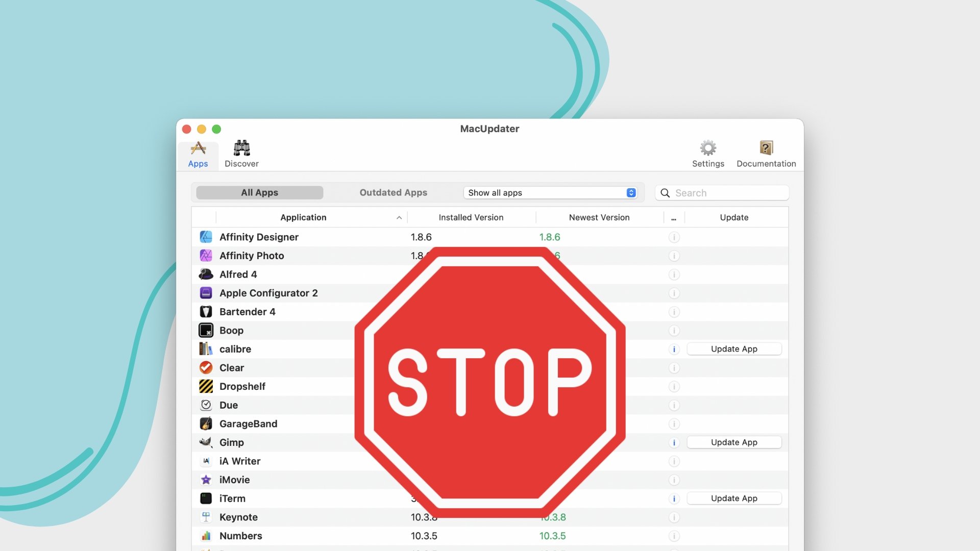The width and height of the screenshot is (980, 551).
Task: Click Numbers newest version 10.3.5
Action: [x=552, y=536]
